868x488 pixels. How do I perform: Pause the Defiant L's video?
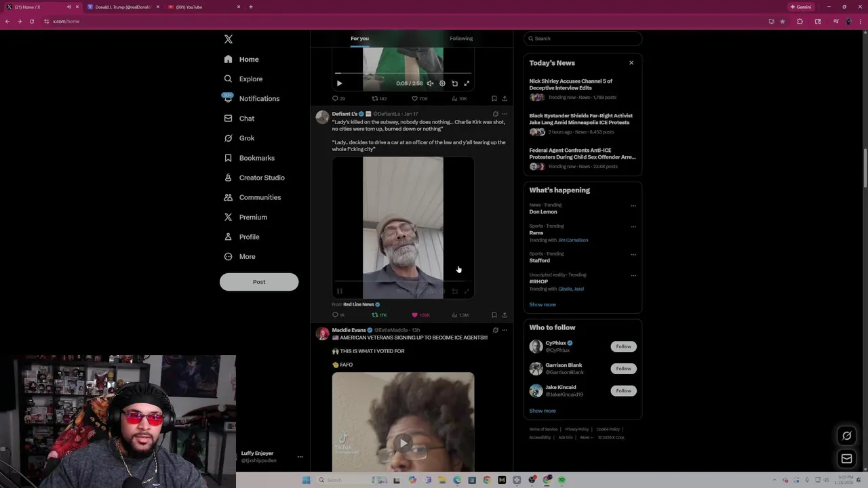tap(340, 291)
